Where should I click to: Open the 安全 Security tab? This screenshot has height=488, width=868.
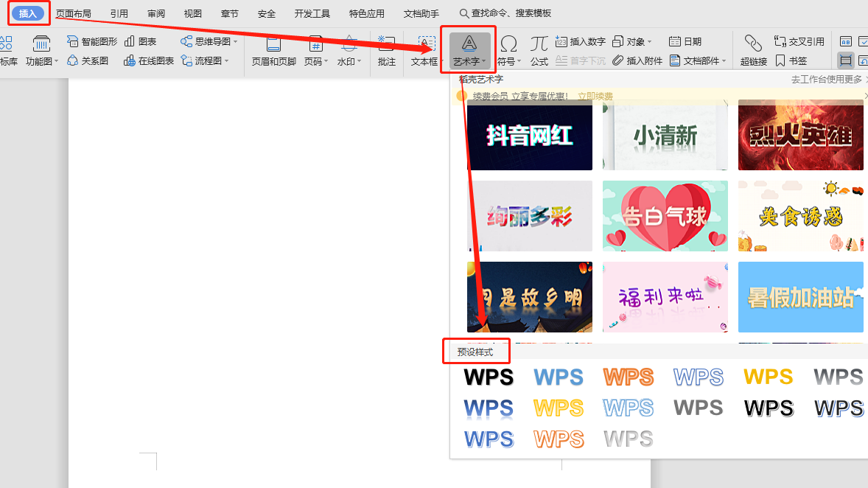pyautogui.click(x=266, y=13)
